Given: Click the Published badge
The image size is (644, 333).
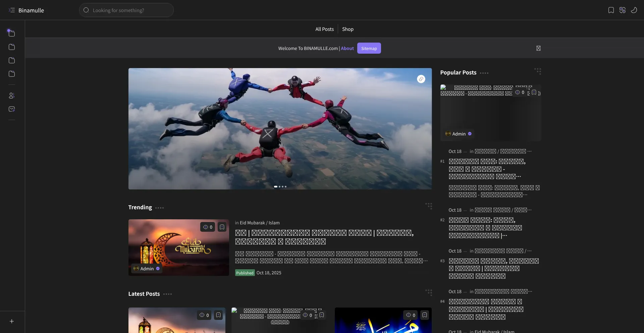Looking at the screenshot, I should (245, 273).
